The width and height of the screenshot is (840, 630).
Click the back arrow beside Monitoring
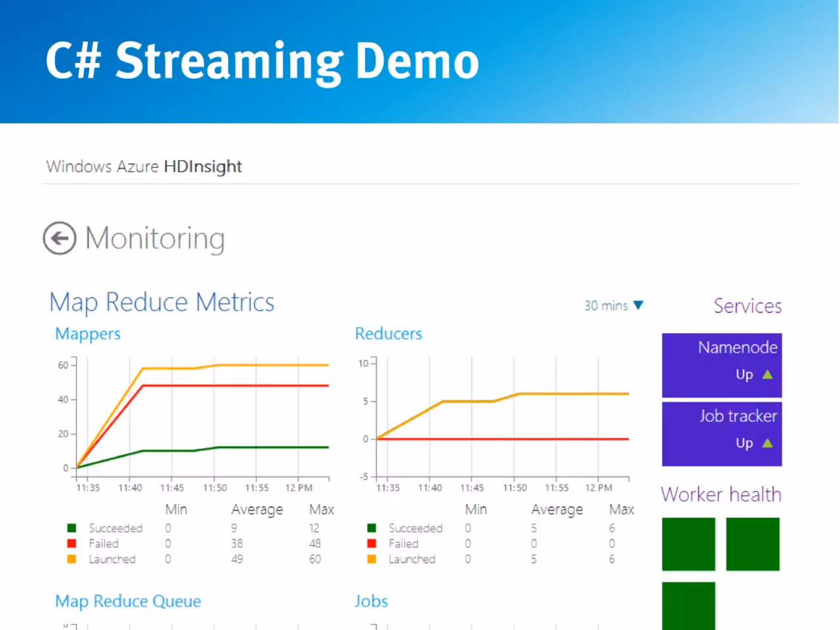pos(60,238)
